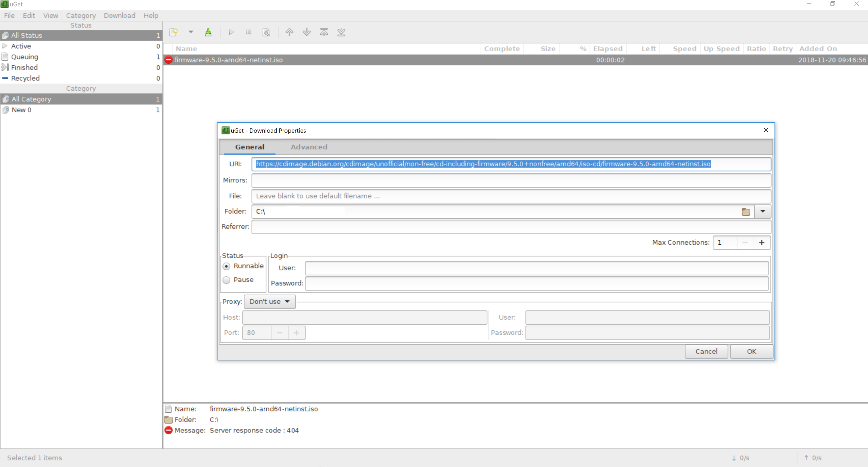
Task: Open the dropdown arrow beside New Download
Action: 191,32
